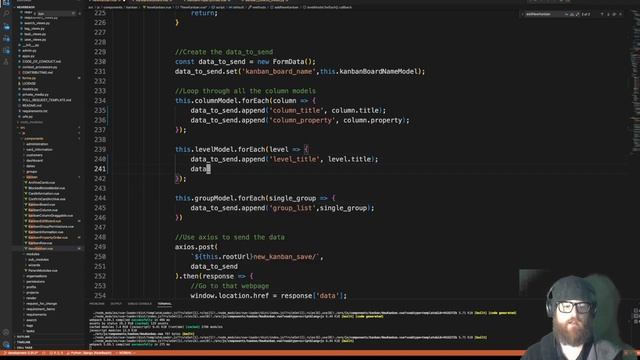Switch to the OUTPUT panel tab

pyautogui.click(x=116, y=304)
